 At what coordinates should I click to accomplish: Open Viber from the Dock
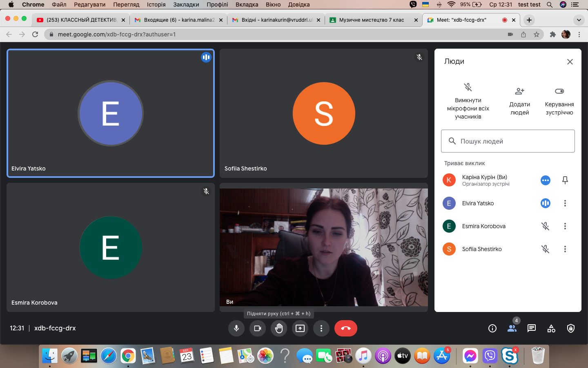490,356
